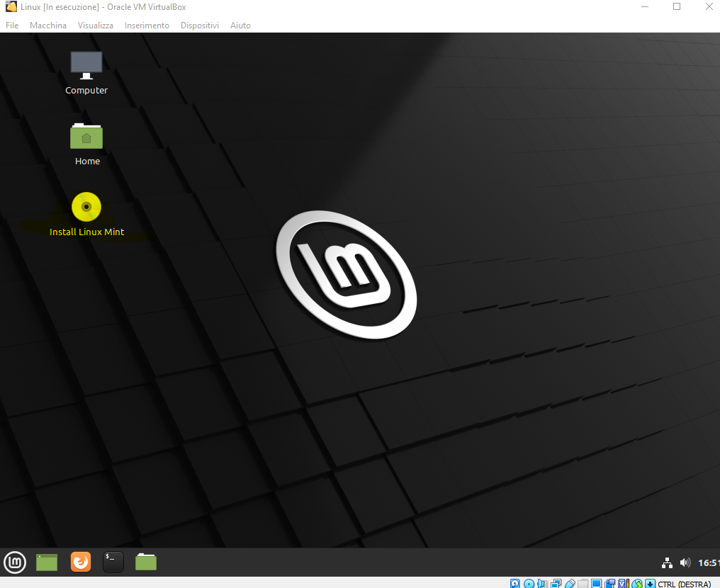Click the audio status icon in VirtualBox
This screenshot has height=588, width=720.
click(x=542, y=584)
